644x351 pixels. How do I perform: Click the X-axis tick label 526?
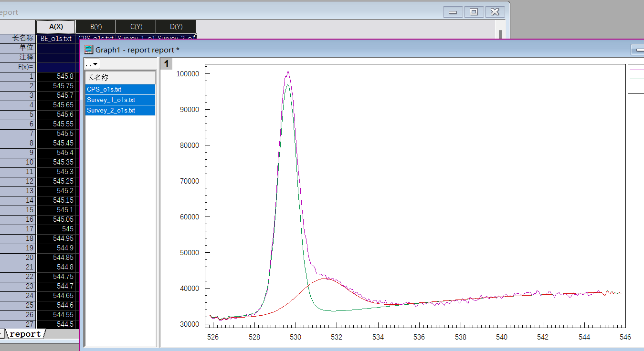point(213,337)
